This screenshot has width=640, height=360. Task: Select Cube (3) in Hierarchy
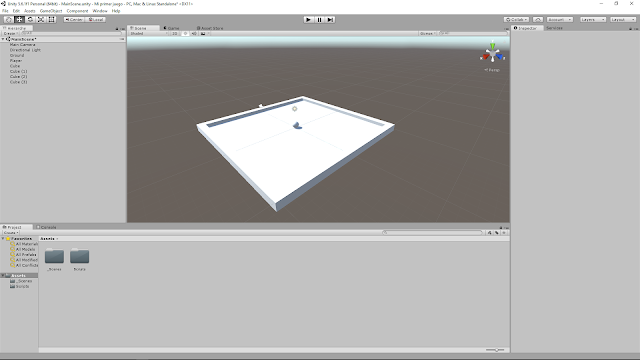(x=18, y=82)
